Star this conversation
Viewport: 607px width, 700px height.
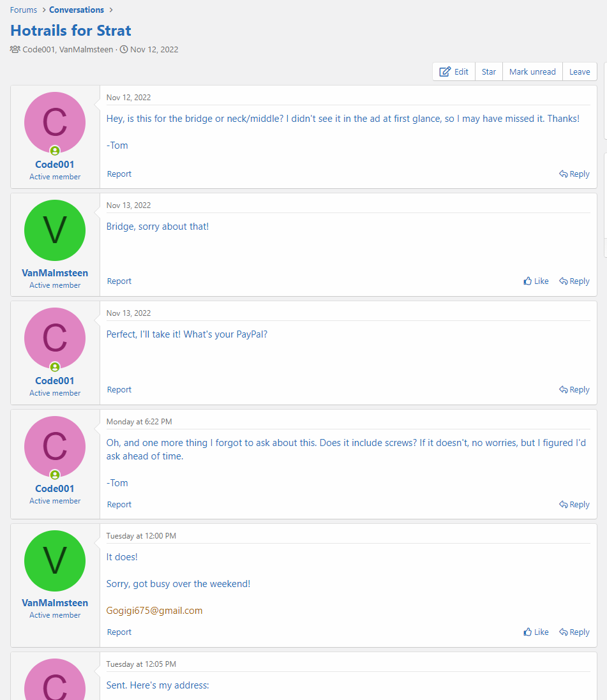coord(489,71)
